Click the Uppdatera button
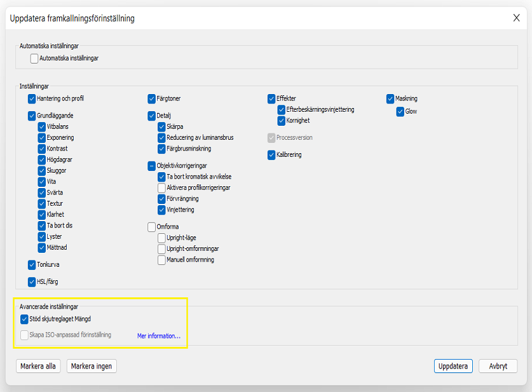The height and width of the screenshot is (392, 532). (x=453, y=366)
